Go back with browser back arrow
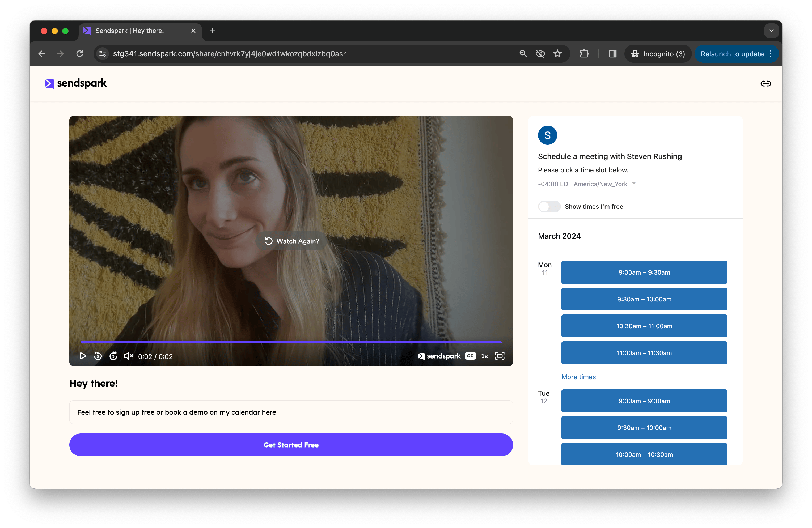Viewport: 812px width, 528px height. [42, 54]
